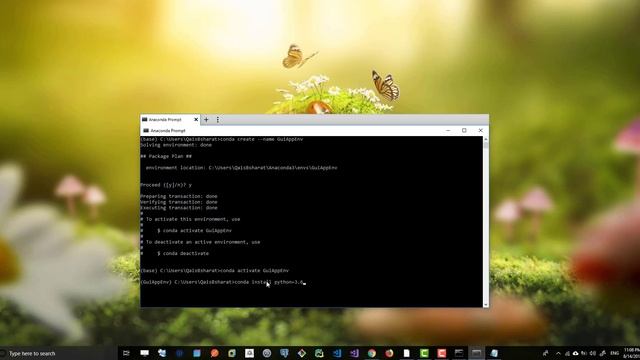Click the 'conda install python=3.6' command line
Image resolution: width=640 pixels, height=360 pixels.
pyautogui.click(x=223, y=282)
